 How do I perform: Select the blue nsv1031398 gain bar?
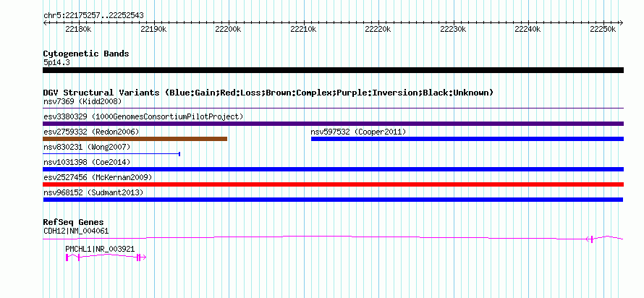333,169
